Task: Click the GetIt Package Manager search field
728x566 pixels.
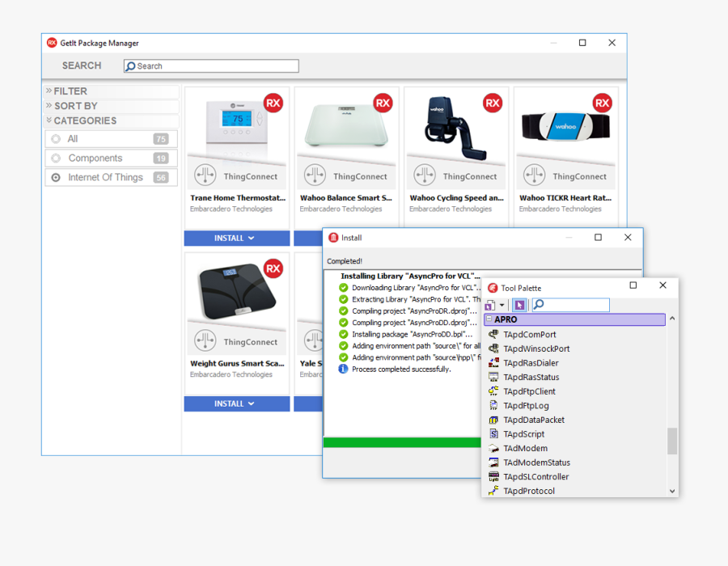Action: [x=211, y=65]
